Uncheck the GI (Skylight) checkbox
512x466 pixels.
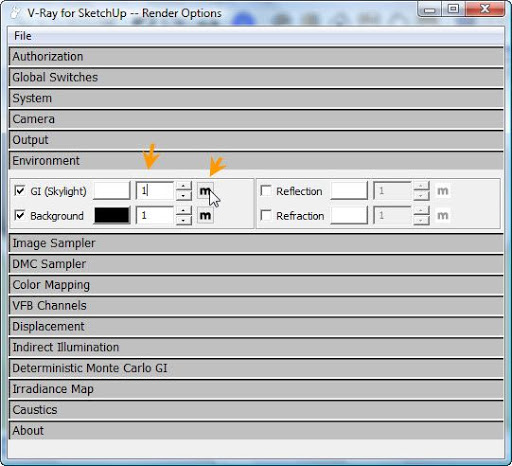pyautogui.click(x=20, y=191)
